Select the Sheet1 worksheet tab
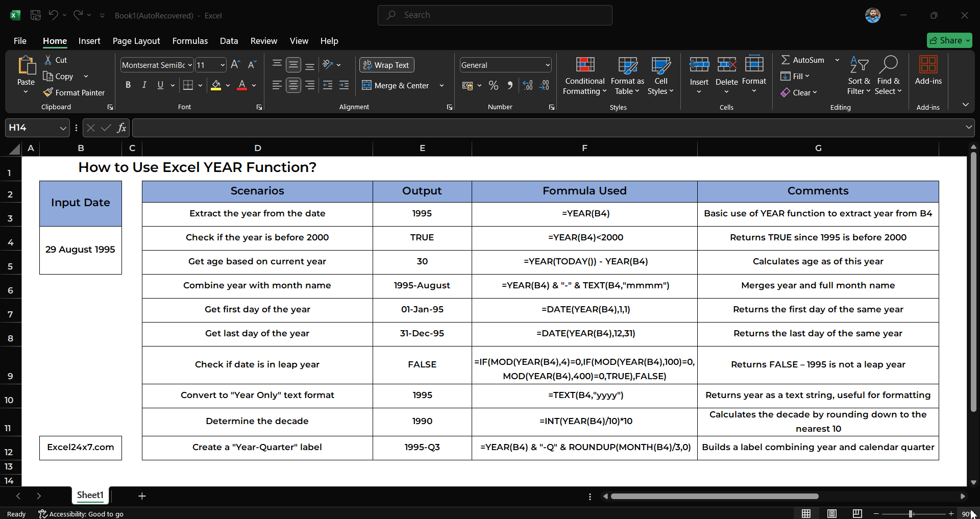 90,495
